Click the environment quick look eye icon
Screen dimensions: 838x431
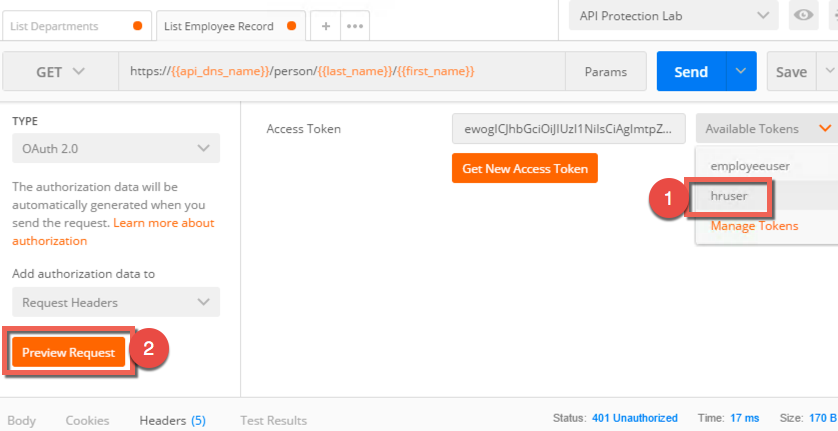pyautogui.click(x=803, y=16)
